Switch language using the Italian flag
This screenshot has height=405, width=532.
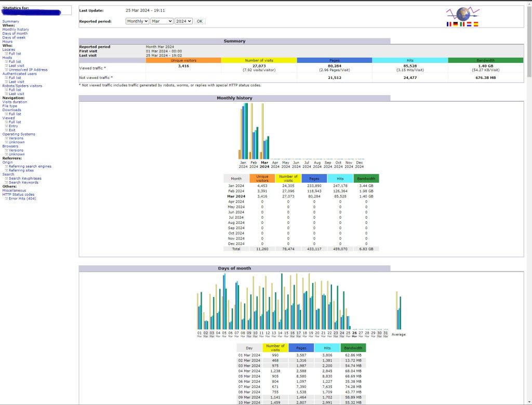click(462, 24)
